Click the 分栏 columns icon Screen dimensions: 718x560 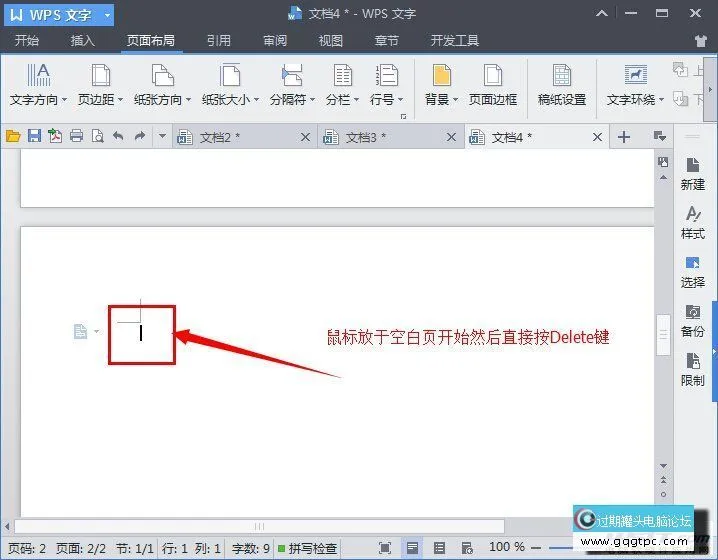(342, 75)
